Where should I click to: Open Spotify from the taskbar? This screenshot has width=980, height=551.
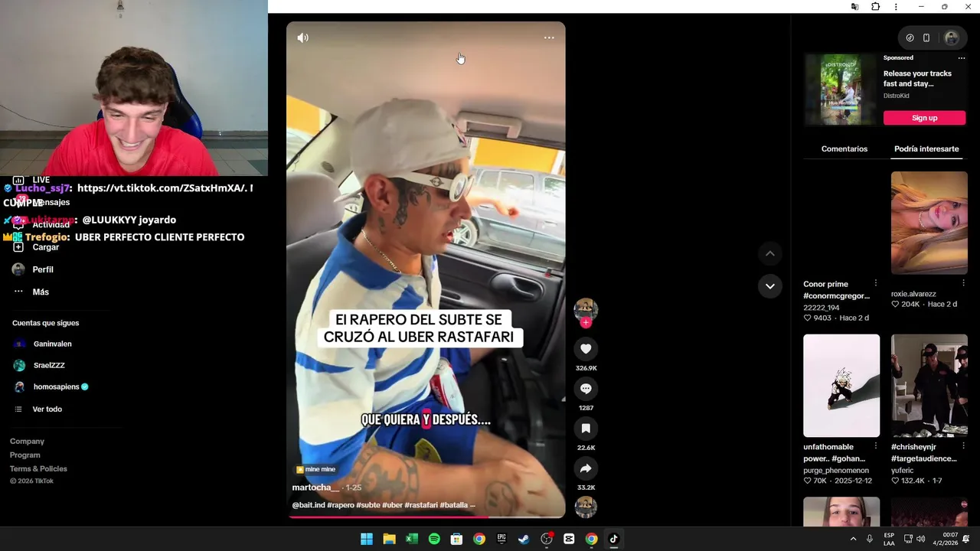coord(434,539)
